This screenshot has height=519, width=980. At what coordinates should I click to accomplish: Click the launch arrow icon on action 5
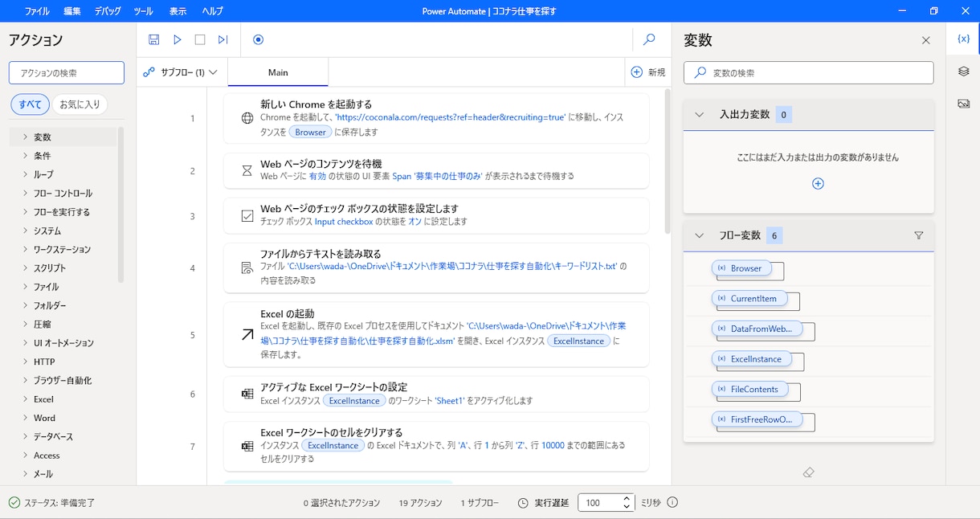click(247, 334)
